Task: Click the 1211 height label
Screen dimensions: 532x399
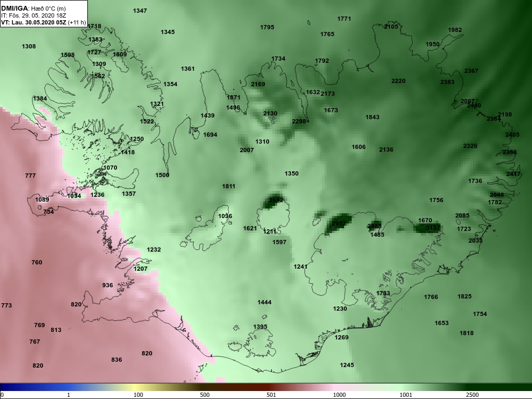Action: pos(270,232)
